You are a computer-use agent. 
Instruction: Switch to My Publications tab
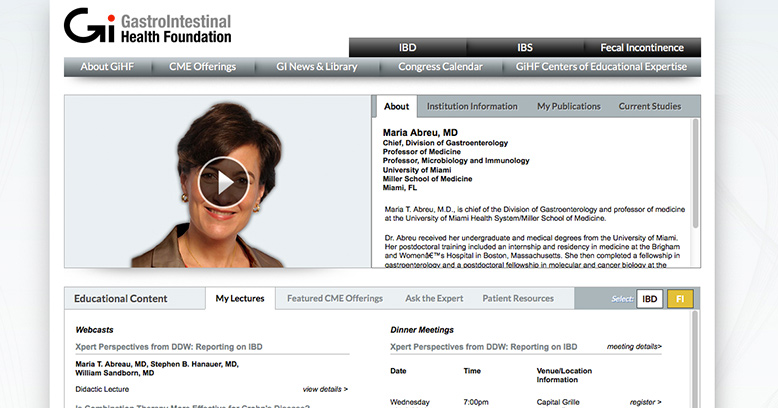[x=568, y=106]
